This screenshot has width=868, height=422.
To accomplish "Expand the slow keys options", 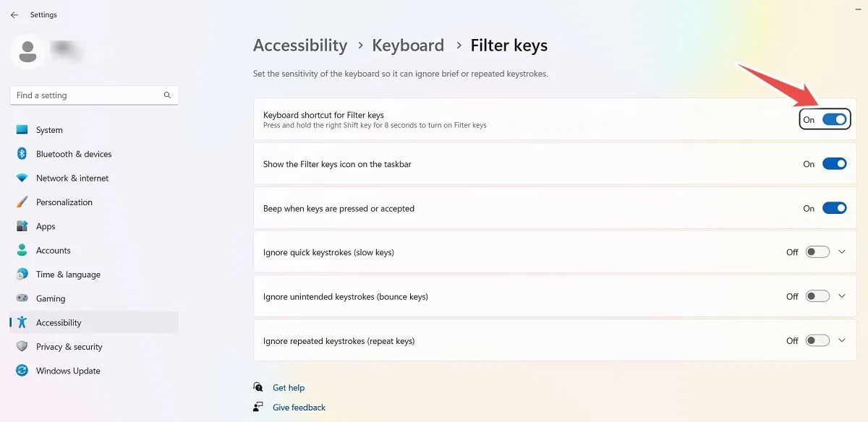I will point(842,251).
